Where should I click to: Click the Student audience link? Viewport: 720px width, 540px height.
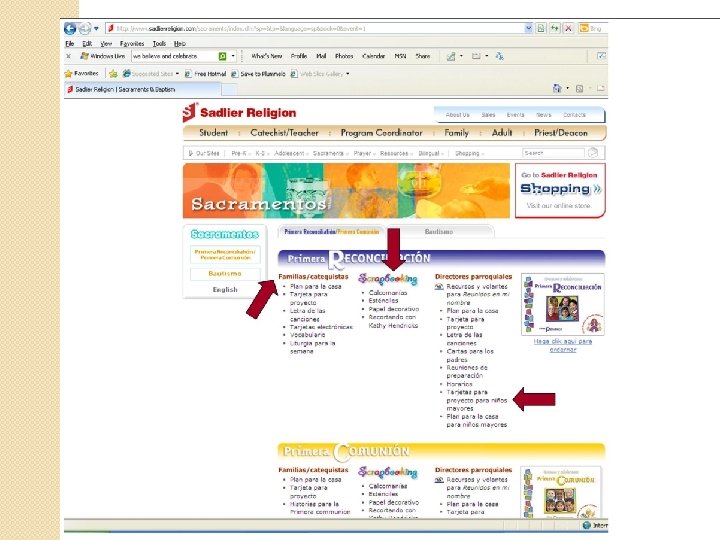click(214, 133)
